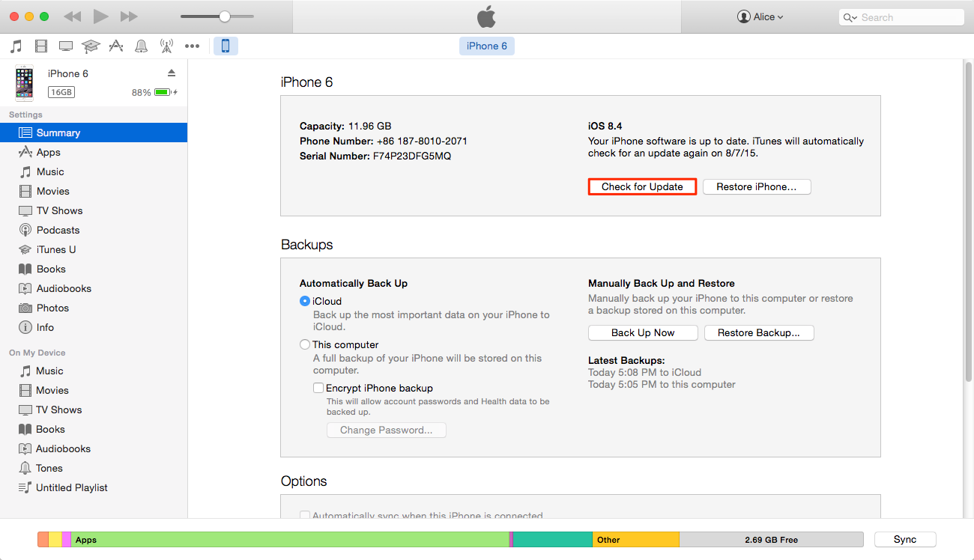
Task: Click the iPhone device icon button
Action: [226, 46]
